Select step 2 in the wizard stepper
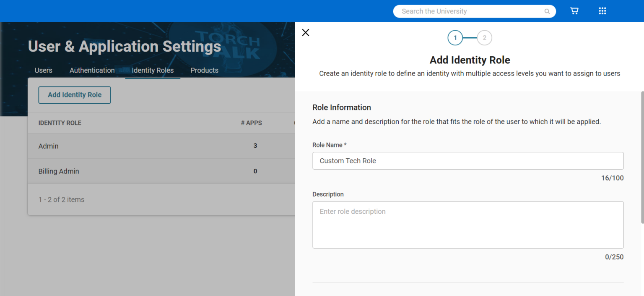644x296 pixels. 485,37
